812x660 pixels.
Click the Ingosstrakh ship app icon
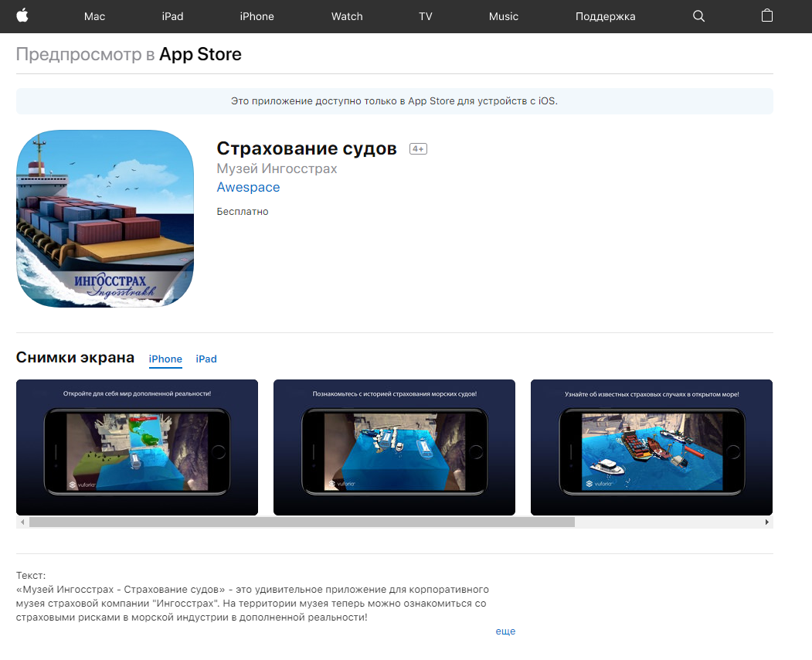tap(105, 219)
